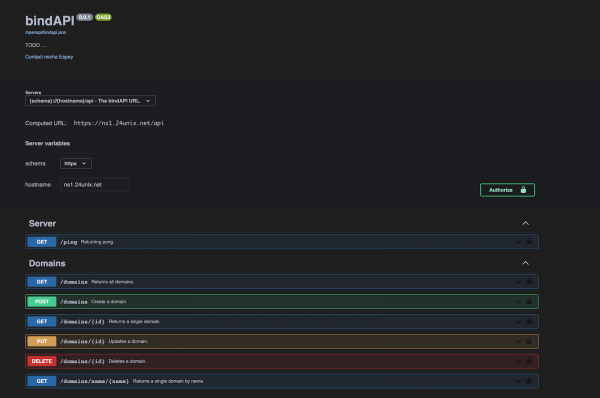This screenshot has width=600, height=398.
Task: Click the Authorize button
Action: (507, 190)
